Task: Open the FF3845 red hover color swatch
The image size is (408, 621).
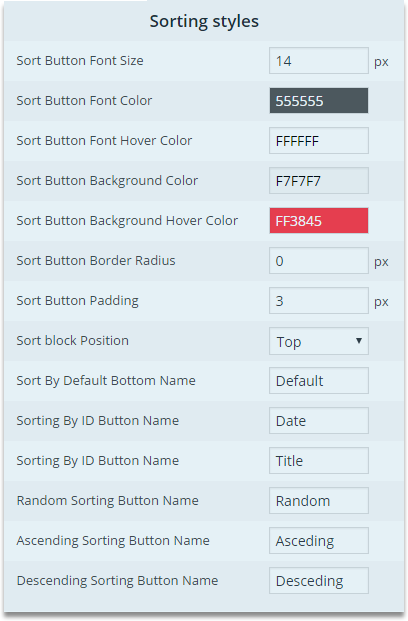Action: (319, 221)
